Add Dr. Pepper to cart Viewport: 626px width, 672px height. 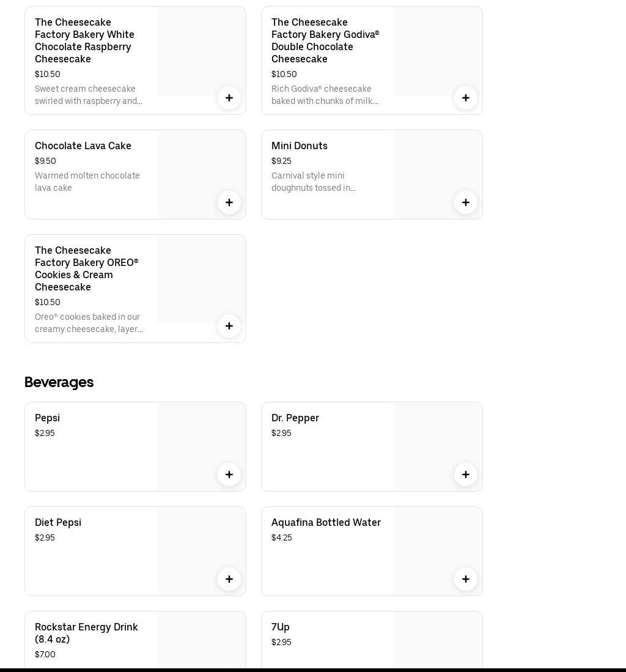pyautogui.click(x=466, y=474)
